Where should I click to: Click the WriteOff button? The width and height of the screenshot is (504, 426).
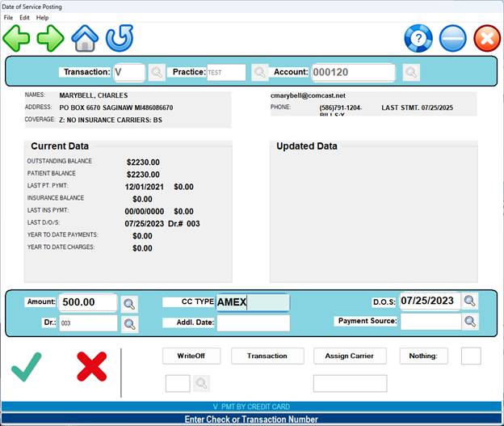point(191,356)
